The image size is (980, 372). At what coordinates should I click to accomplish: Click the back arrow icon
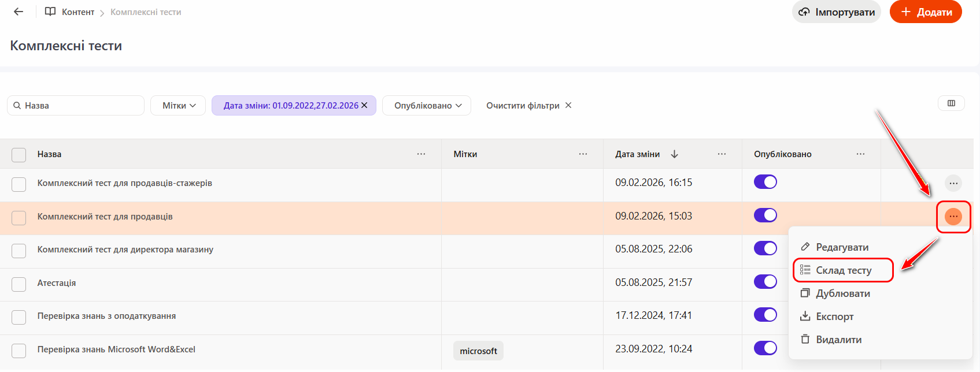[19, 12]
